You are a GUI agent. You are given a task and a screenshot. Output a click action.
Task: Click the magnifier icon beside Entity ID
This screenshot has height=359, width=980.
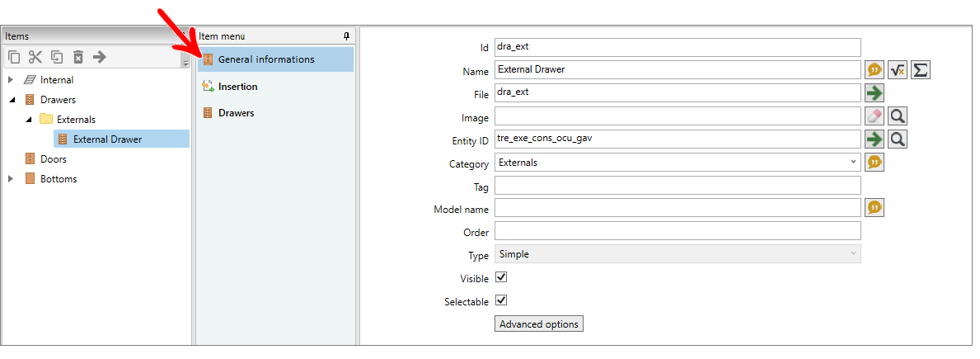pos(897,139)
